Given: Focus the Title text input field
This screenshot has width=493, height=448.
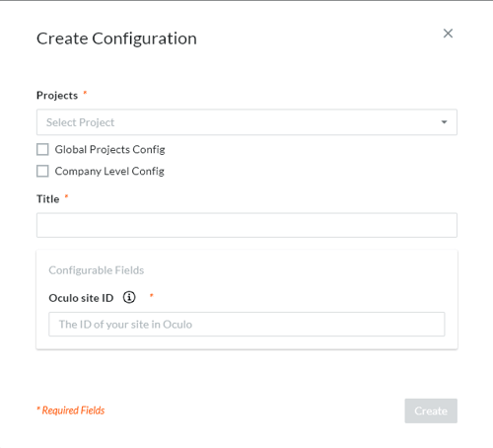Looking at the screenshot, I should tap(246, 225).
